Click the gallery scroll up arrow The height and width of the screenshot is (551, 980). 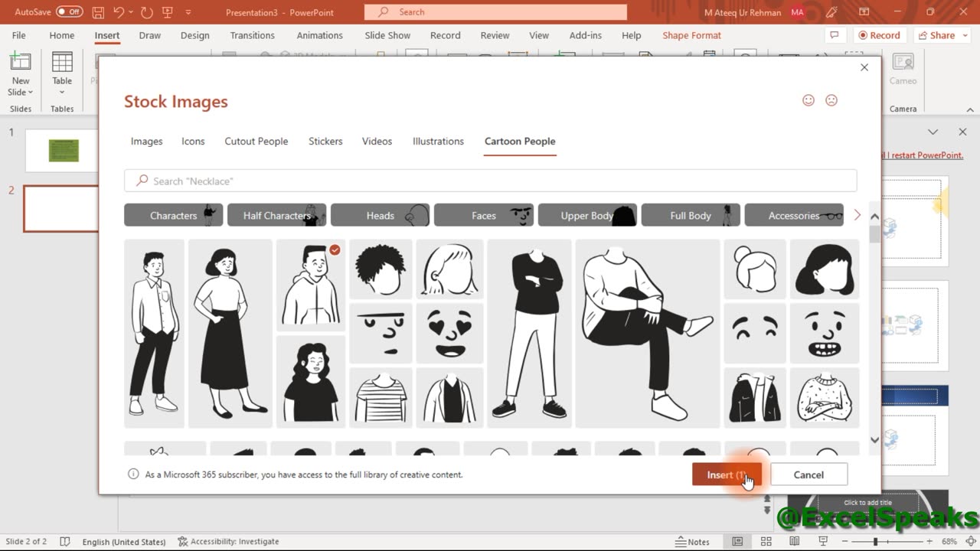point(874,217)
